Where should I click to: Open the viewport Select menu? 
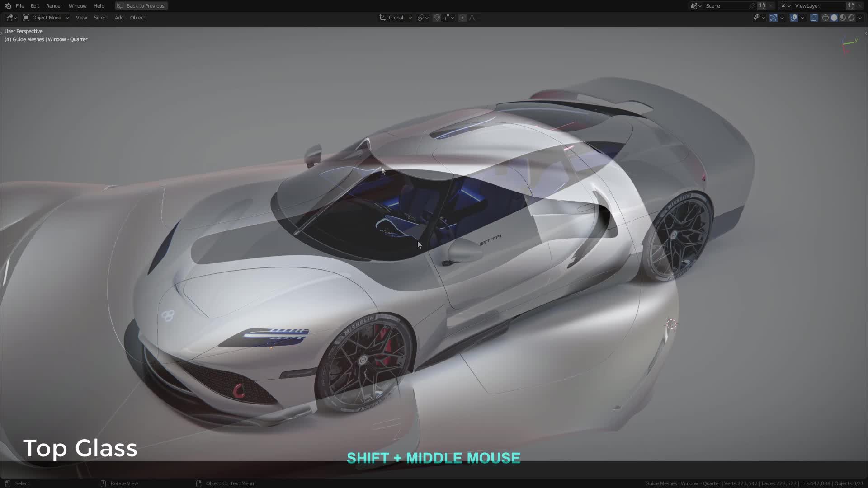101,18
